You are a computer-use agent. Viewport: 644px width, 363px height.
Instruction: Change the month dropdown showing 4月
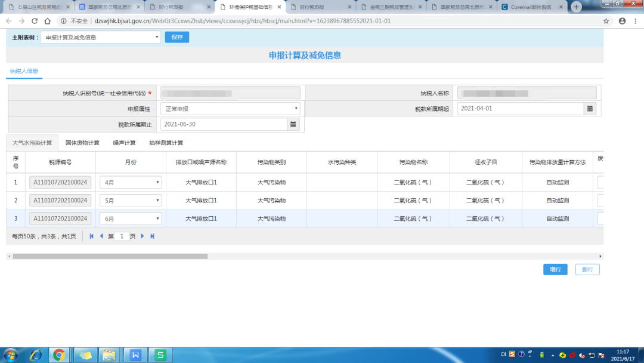131,183
